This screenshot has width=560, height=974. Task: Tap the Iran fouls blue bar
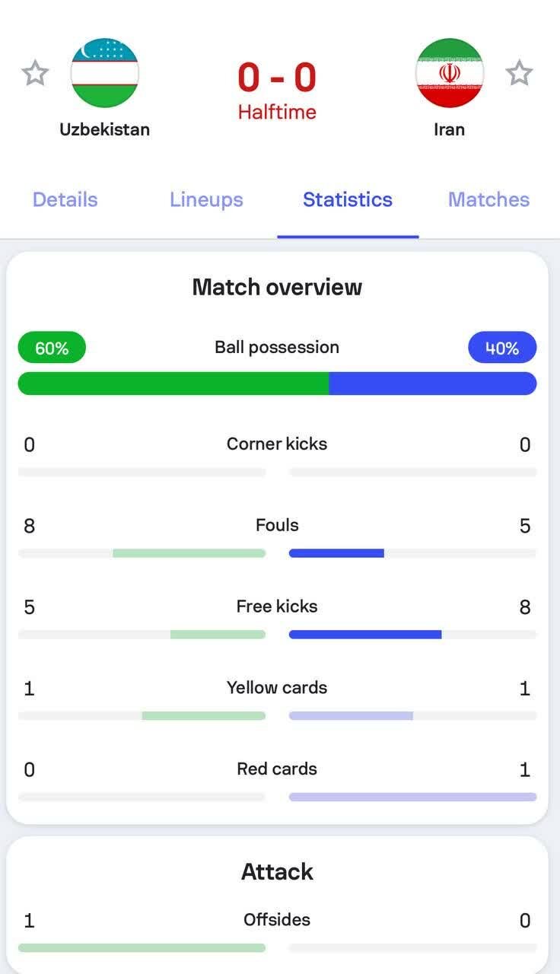[x=336, y=553]
